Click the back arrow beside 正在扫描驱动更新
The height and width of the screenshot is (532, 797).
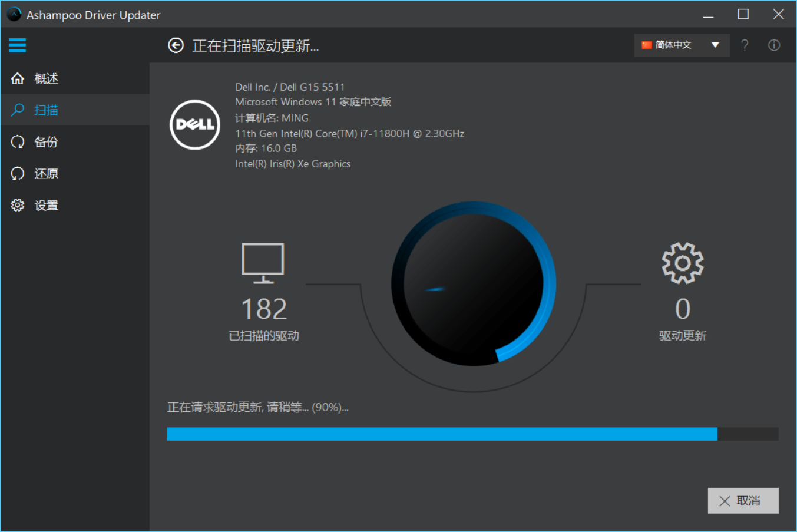pyautogui.click(x=176, y=45)
